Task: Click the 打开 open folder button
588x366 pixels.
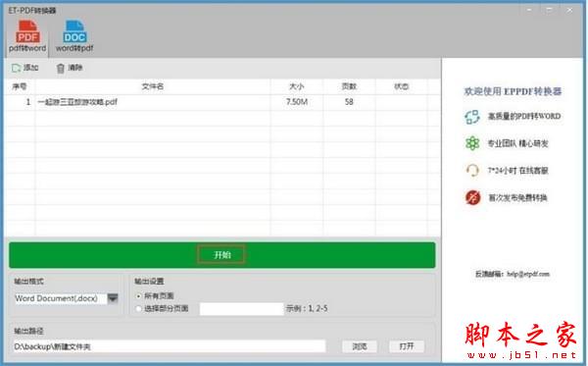Action: pos(407,346)
